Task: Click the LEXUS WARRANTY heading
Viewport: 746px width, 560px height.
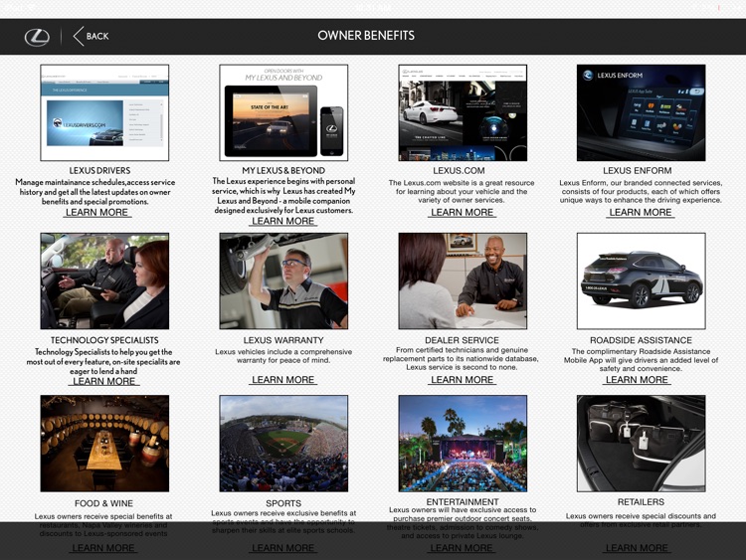Action: (283, 340)
